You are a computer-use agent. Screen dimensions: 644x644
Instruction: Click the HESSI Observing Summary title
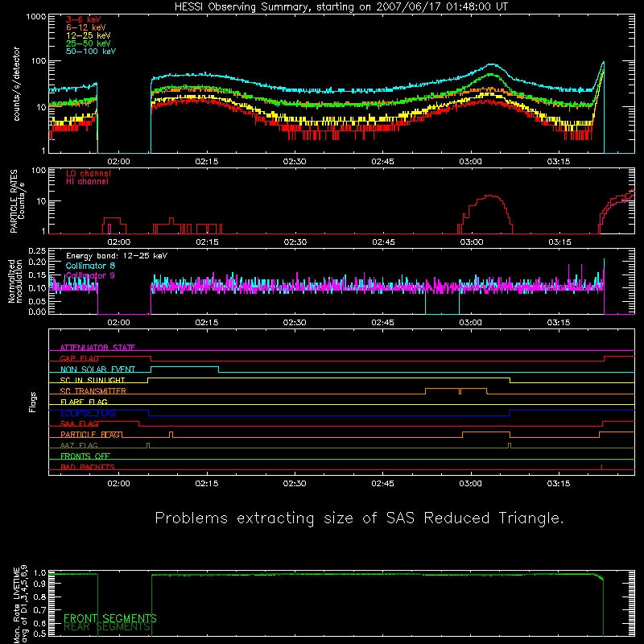coord(341,7)
